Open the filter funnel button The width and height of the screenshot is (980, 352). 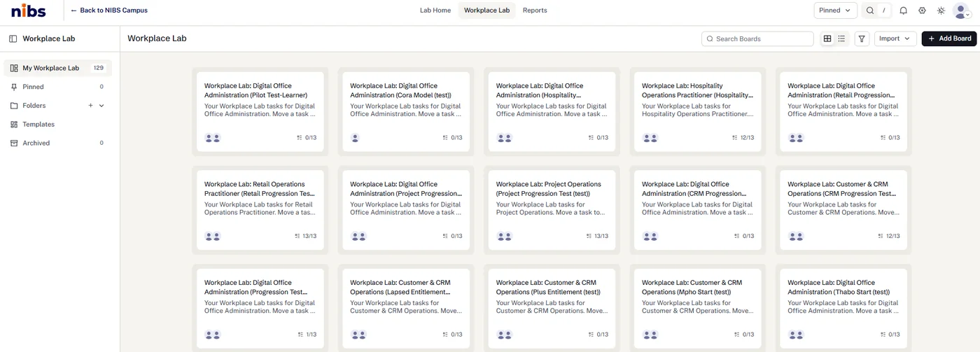(x=862, y=38)
